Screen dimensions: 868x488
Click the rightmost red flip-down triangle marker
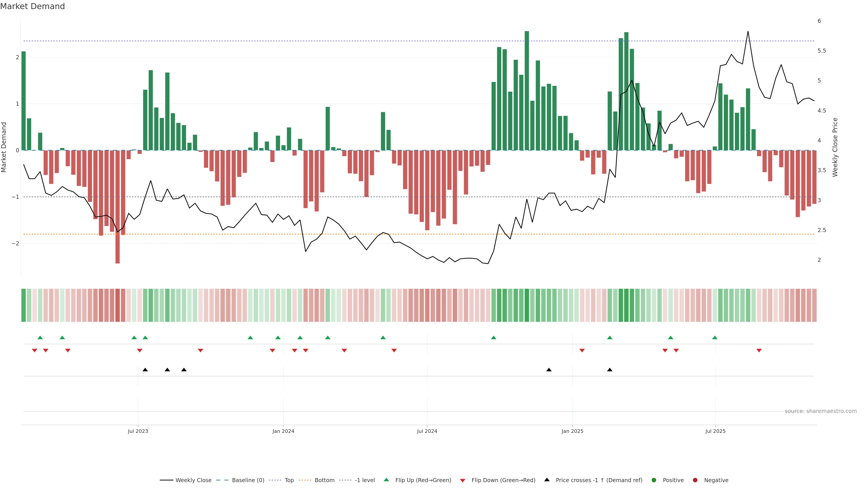(759, 351)
